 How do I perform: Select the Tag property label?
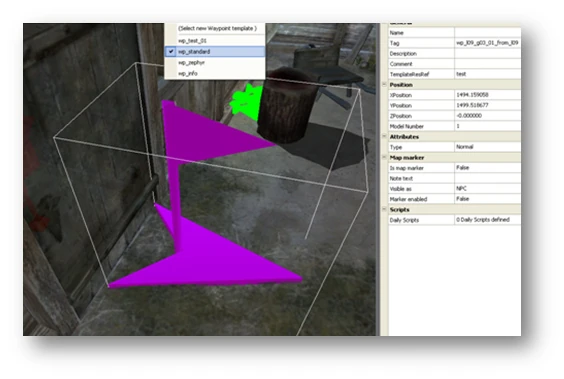[x=394, y=43]
